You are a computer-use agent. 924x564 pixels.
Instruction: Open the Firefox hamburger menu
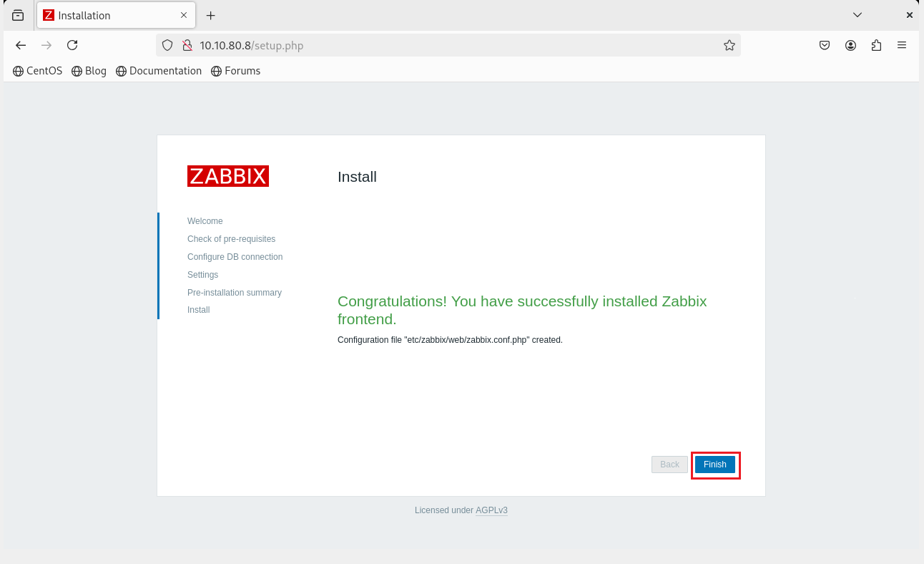point(902,45)
